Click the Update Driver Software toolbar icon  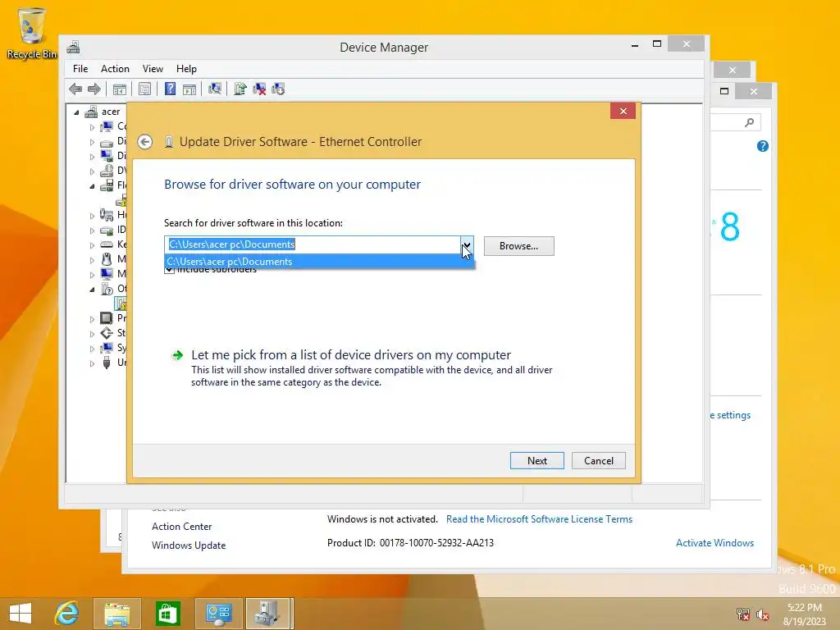click(x=240, y=89)
